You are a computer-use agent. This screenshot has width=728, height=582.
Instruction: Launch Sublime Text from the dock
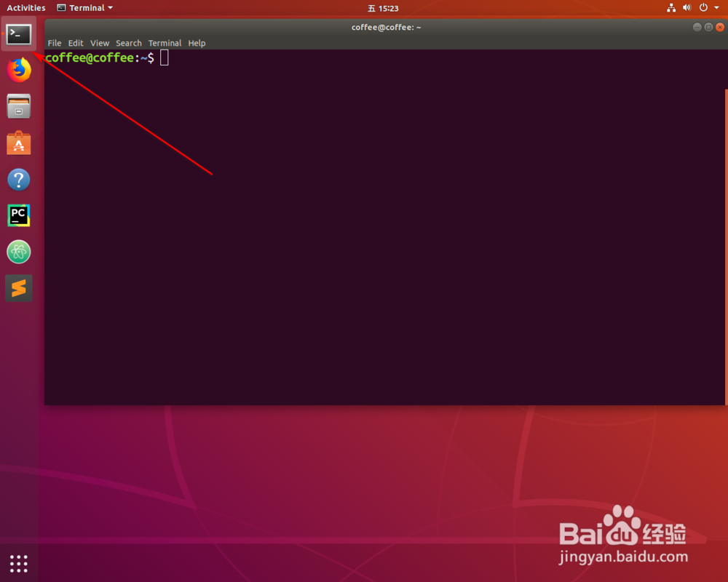[19, 288]
